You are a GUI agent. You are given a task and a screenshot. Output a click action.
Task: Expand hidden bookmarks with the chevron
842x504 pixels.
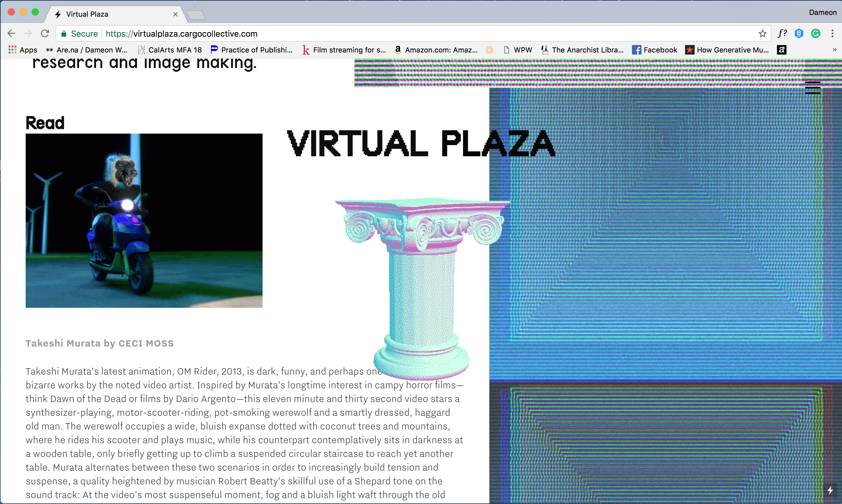(834, 50)
